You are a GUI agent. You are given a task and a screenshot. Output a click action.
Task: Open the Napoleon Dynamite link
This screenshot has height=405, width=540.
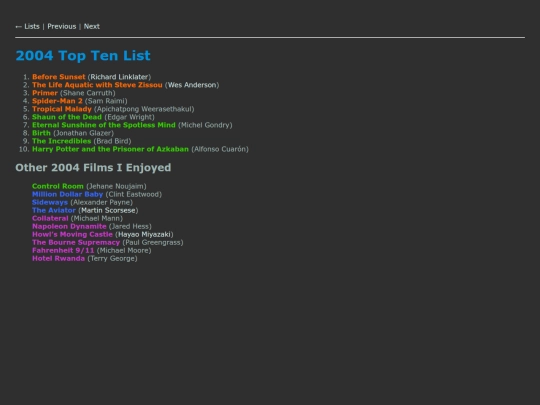[x=69, y=226]
